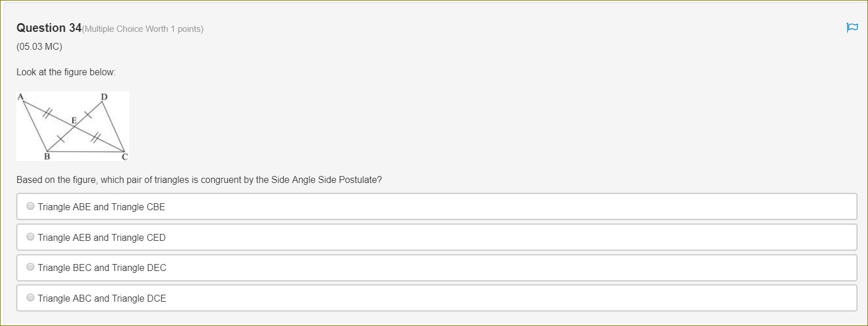Choose the Triangle AEB and CED radio button
868x326 pixels.
click(x=31, y=237)
